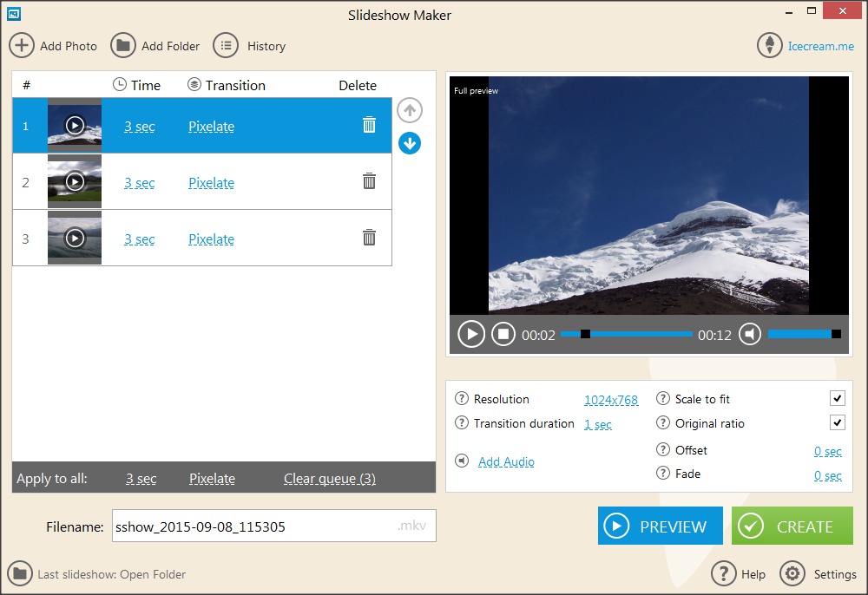The width and height of the screenshot is (868, 595).
Task: Stop the slideshow preview
Action: 503,333
